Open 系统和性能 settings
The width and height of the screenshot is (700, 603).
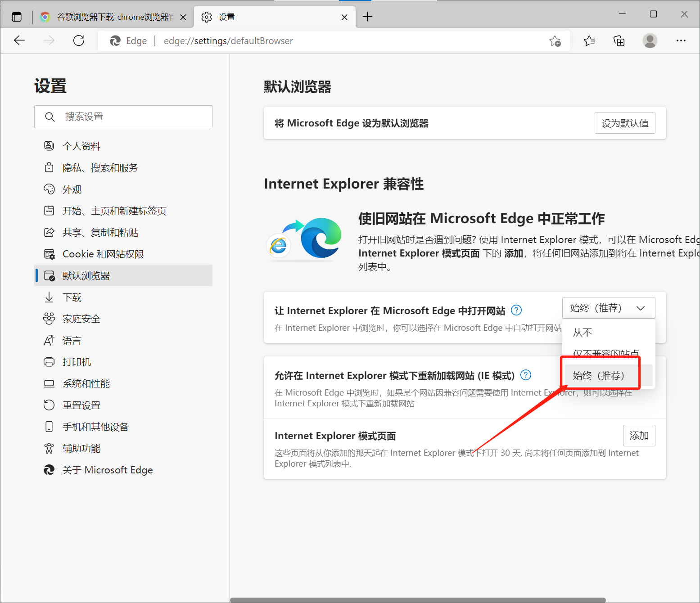(86, 383)
